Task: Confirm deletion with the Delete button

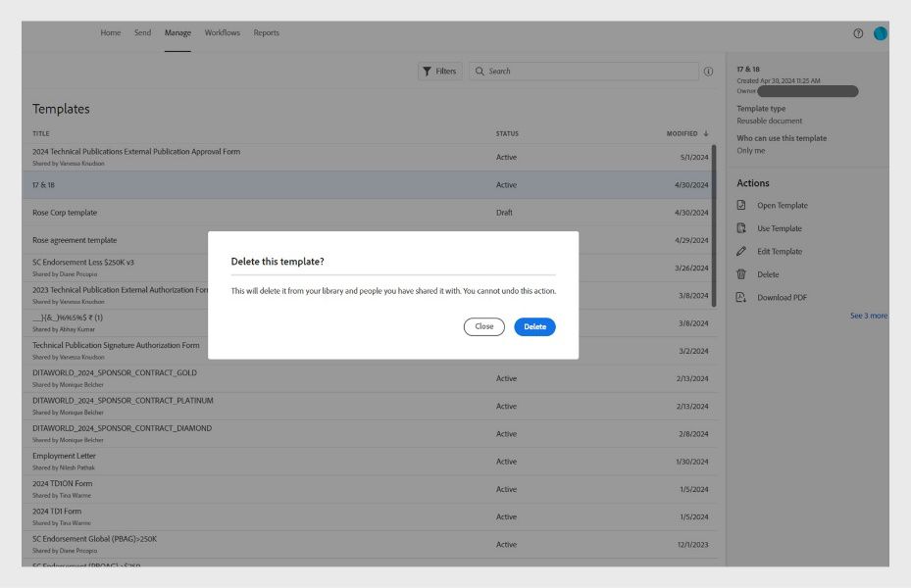Action: [x=533, y=326]
